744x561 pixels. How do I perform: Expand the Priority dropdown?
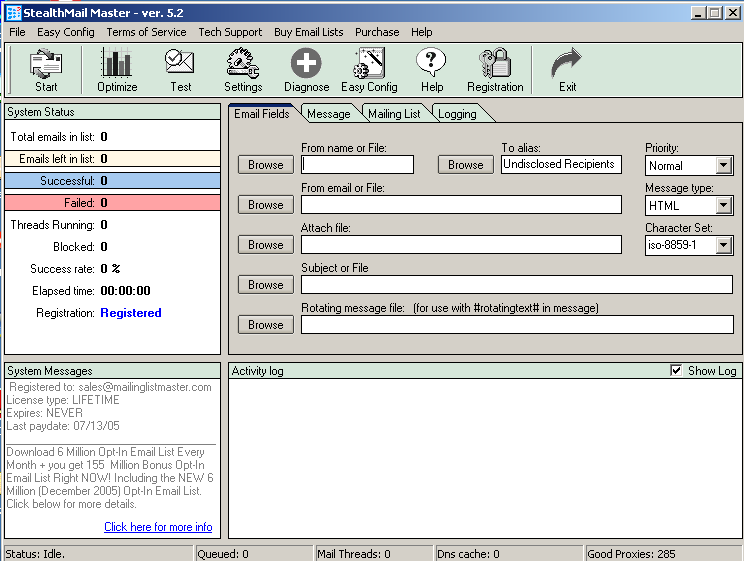tap(723, 166)
